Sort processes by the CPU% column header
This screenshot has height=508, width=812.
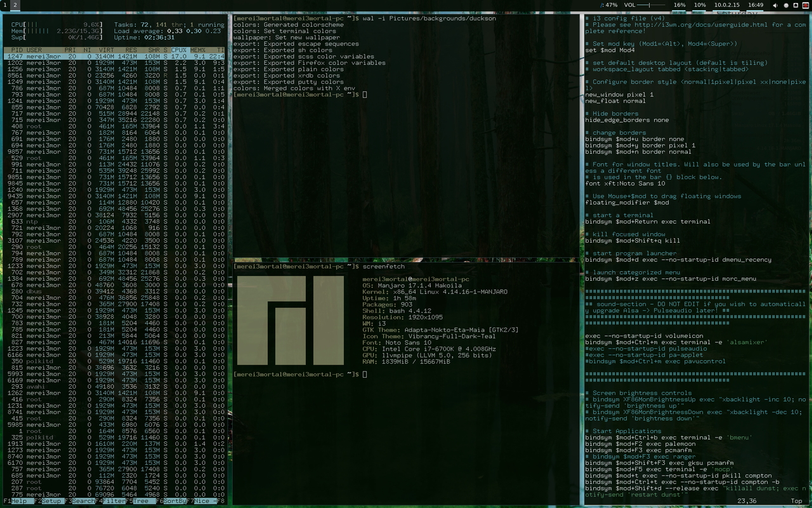(x=179, y=50)
